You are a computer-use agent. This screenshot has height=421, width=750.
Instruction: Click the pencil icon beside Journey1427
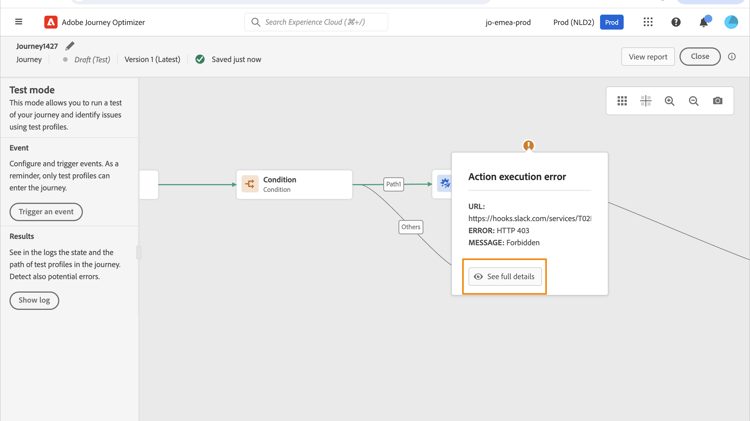tap(70, 46)
